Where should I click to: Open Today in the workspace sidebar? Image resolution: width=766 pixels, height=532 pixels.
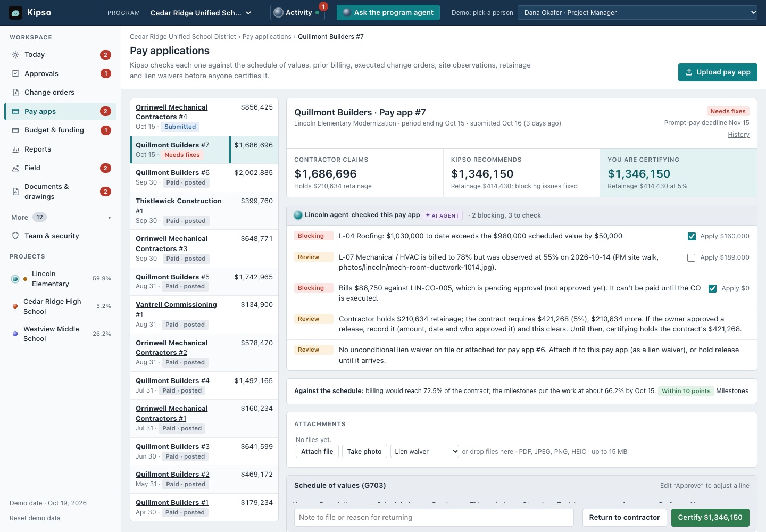60,55
